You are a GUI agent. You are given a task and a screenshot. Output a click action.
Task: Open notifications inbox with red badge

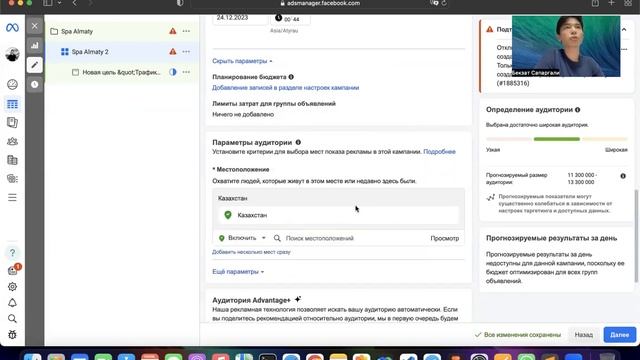click(x=13, y=270)
